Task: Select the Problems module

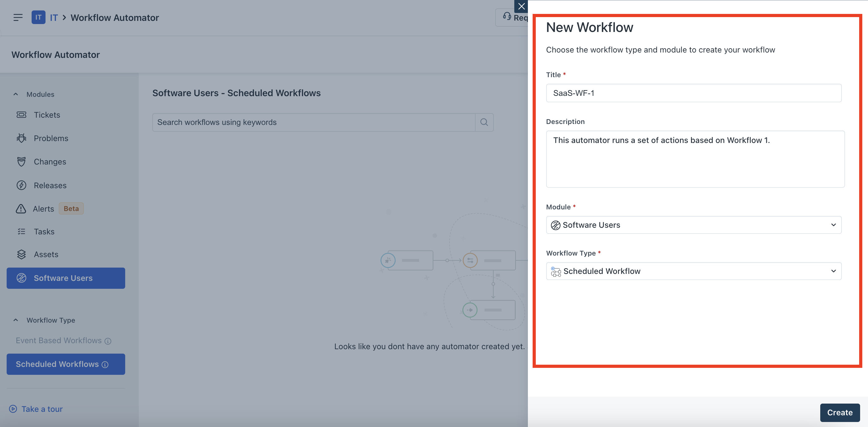Action: click(51, 138)
